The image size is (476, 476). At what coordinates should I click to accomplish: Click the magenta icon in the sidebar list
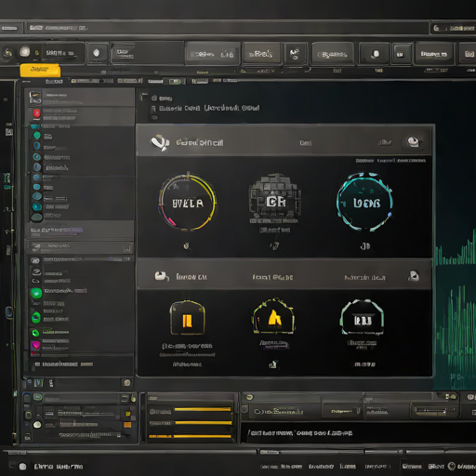(35, 345)
